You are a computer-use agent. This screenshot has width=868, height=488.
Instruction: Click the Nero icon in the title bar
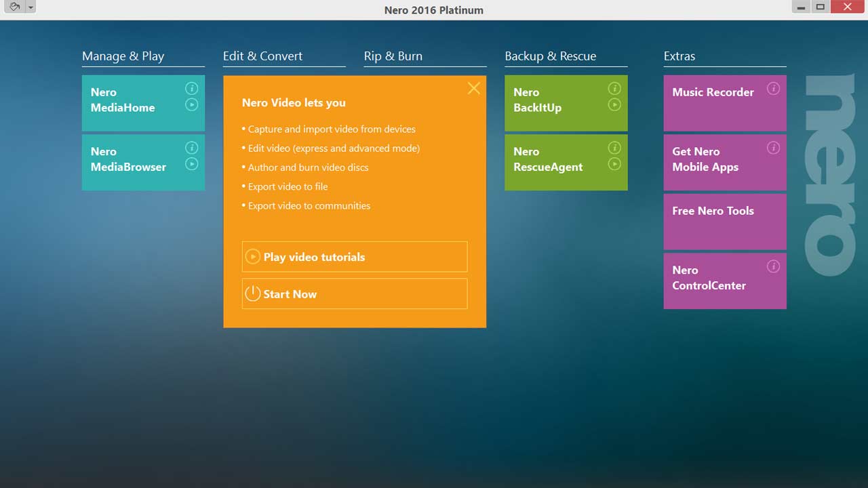tap(15, 7)
